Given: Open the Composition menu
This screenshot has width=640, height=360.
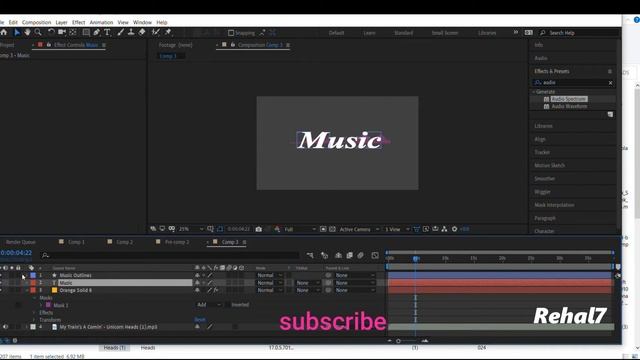Looking at the screenshot, I should pyautogui.click(x=36, y=22).
